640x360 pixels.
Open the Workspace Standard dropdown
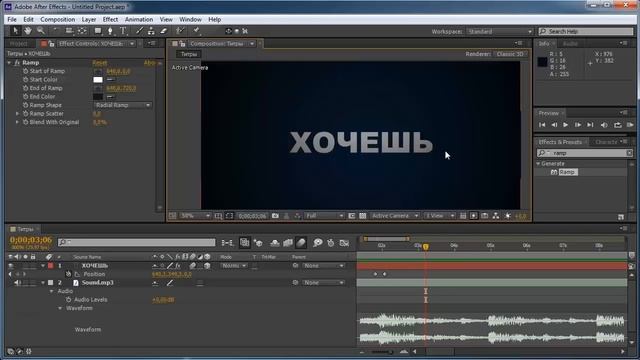[500, 31]
